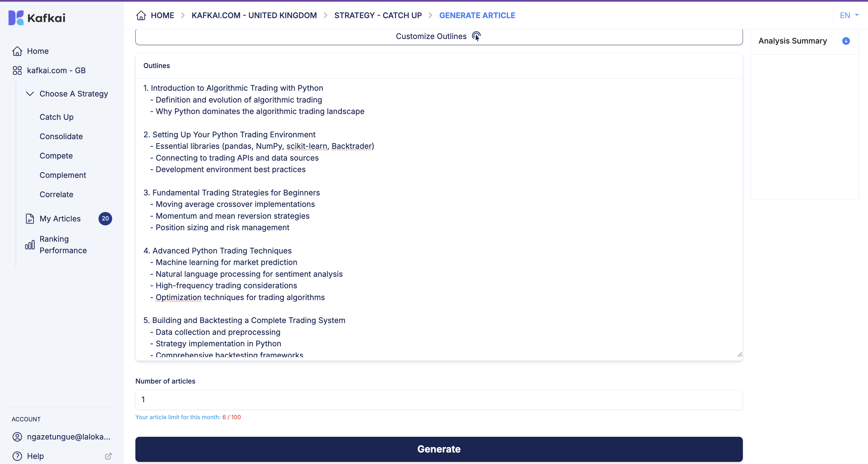
Task: Click the Kafkai logo icon
Action: pos(16,18)
